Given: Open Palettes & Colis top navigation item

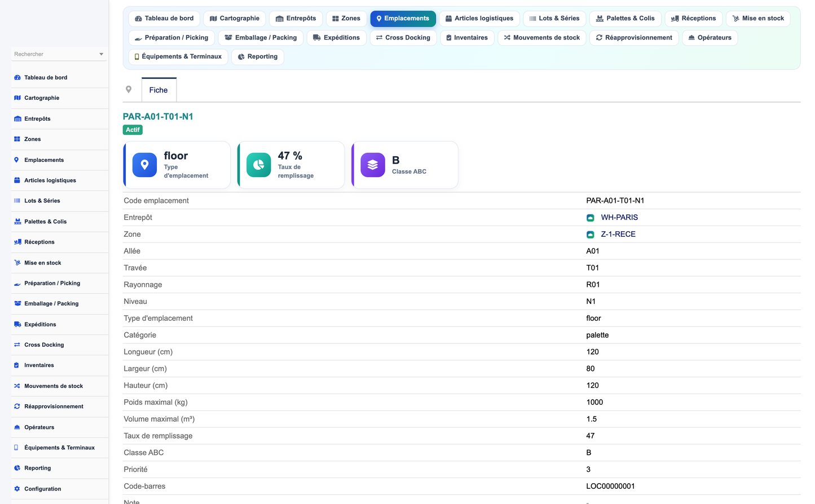Looking at the screenshot, I should (625, 19).
